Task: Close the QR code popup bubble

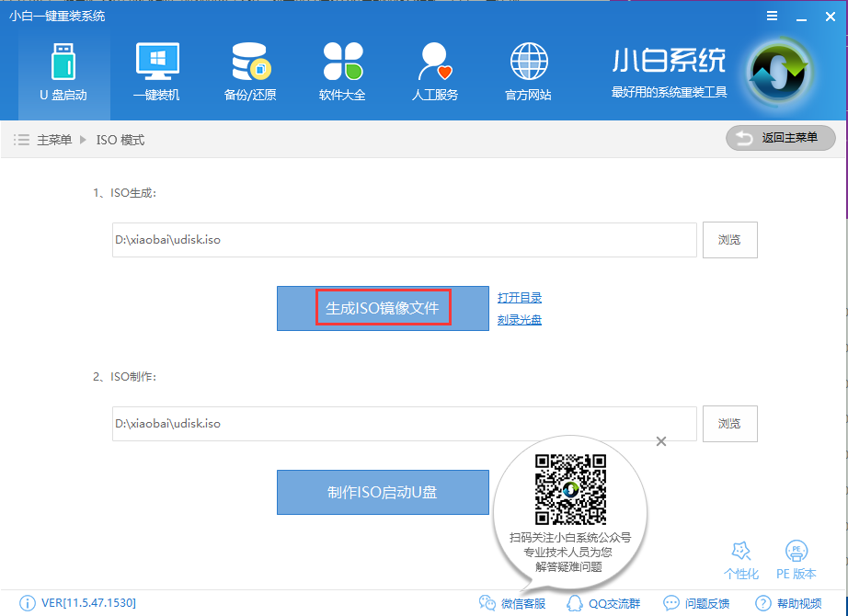Action: click(x=661, y=441)
